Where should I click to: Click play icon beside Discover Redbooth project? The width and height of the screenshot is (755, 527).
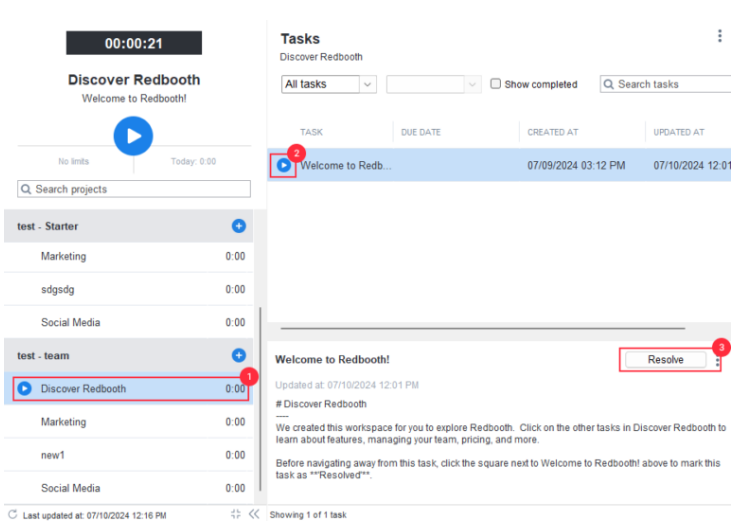point(26,389)
